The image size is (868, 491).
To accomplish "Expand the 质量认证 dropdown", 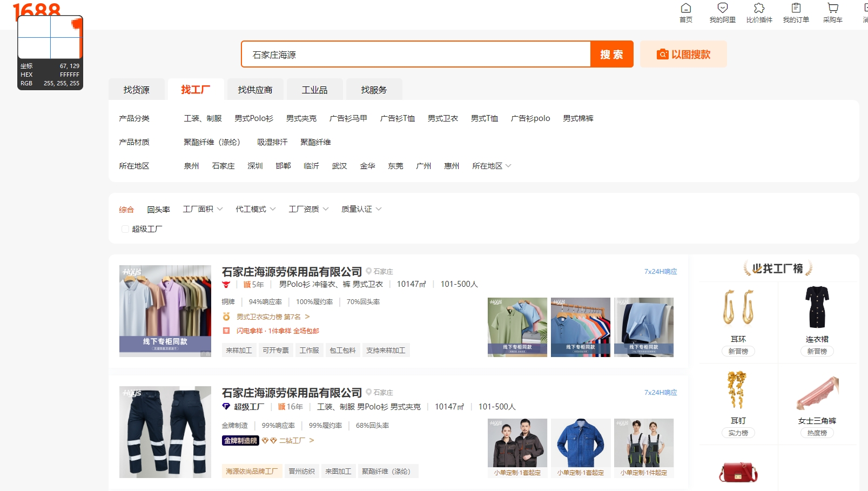I will pyautogui.click(x=361, y=209).
